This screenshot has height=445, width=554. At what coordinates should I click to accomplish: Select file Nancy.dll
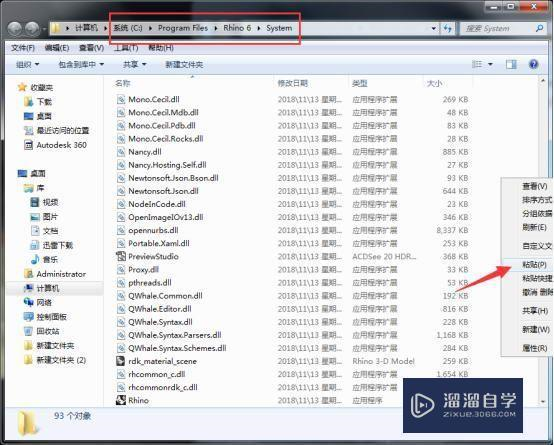point(145,152)
